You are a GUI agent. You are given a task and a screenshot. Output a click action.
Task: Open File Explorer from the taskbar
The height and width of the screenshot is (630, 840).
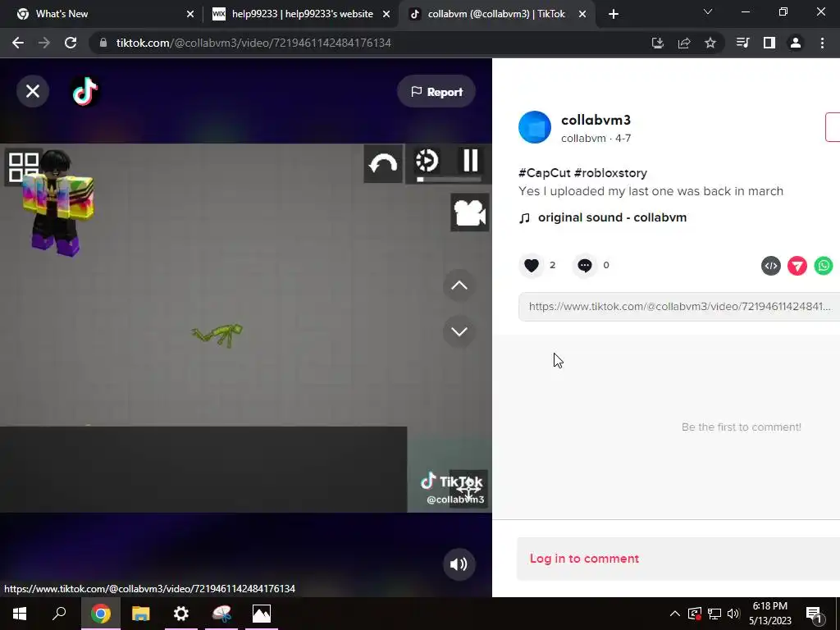pyautogui.click(x=141, y=614)
